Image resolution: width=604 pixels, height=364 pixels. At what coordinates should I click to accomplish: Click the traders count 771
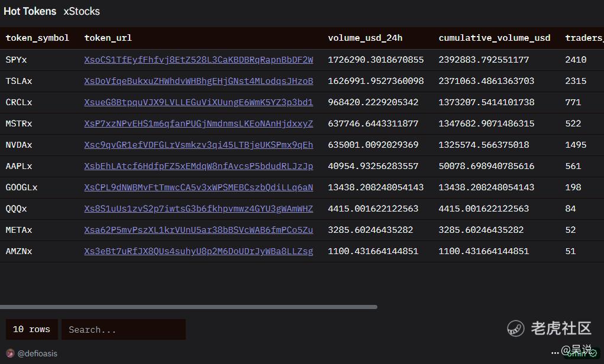pos(573,102)
